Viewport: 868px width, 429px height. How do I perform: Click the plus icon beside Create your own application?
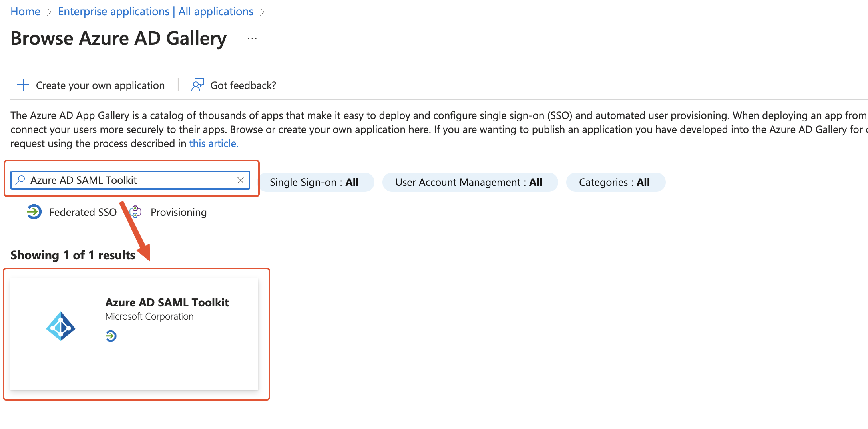(23, 85)
